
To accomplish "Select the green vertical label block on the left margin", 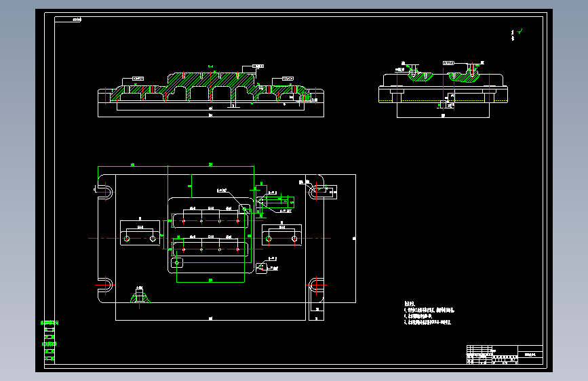I will (x=49, y=340).
